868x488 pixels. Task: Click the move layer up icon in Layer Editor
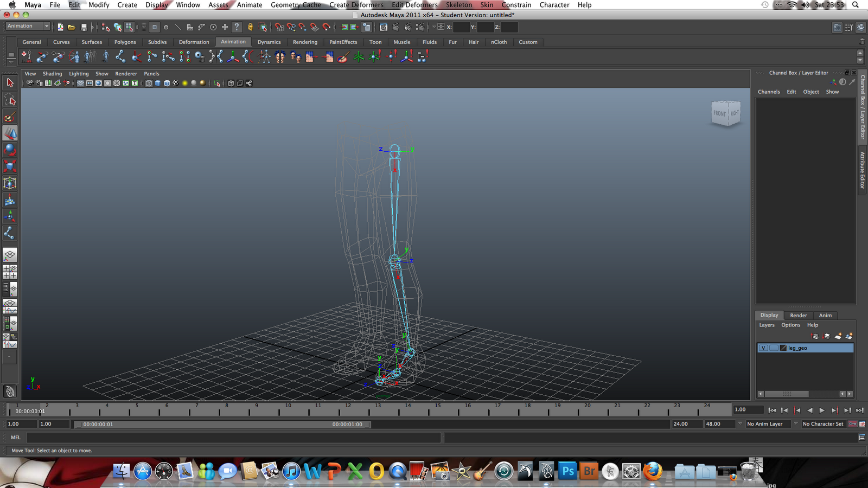(x=814, y=336)
